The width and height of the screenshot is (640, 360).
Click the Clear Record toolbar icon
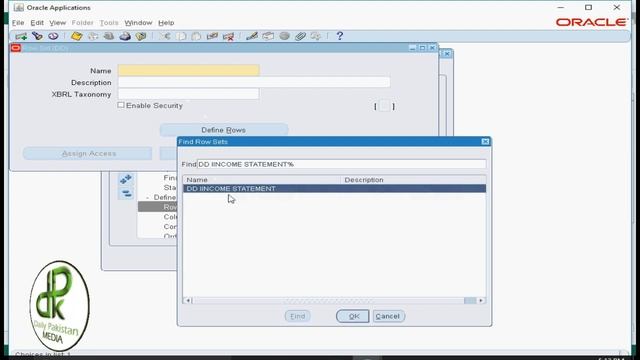click(212, 36)
